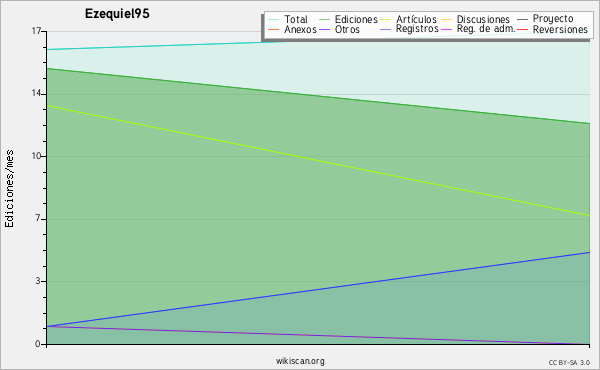Click the y-axis value 0
The image size is (600, 370).
coord(38,344)
